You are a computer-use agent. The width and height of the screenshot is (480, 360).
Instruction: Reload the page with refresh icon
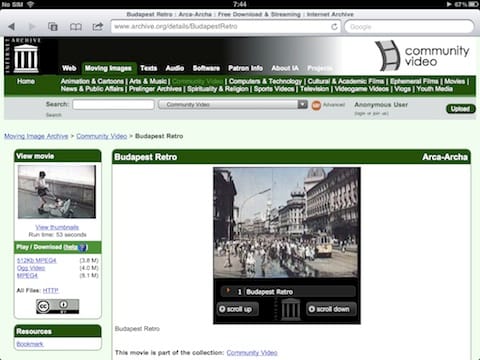(x=334, y=27)
